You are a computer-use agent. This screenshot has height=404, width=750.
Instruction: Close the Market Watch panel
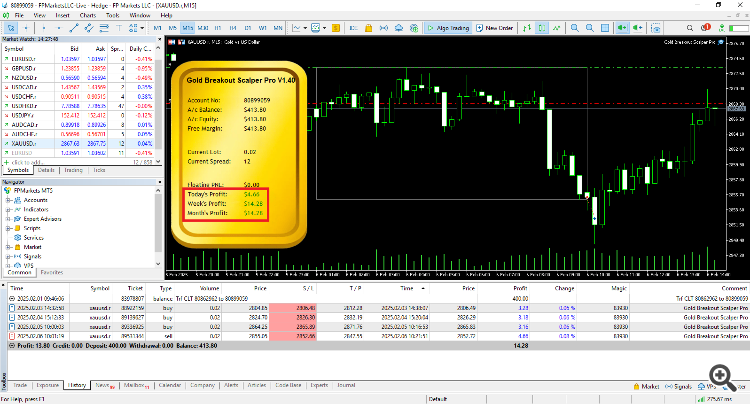coord(160,39)
